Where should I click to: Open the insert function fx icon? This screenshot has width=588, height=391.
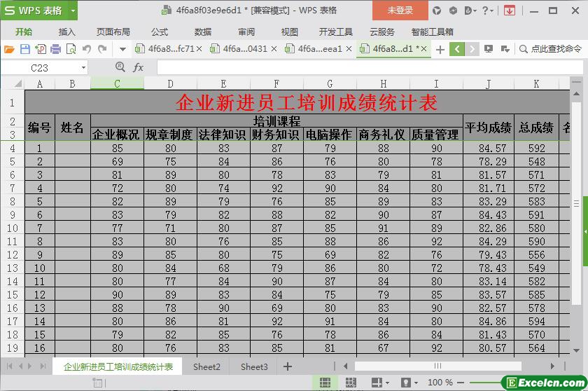point(139,67)
